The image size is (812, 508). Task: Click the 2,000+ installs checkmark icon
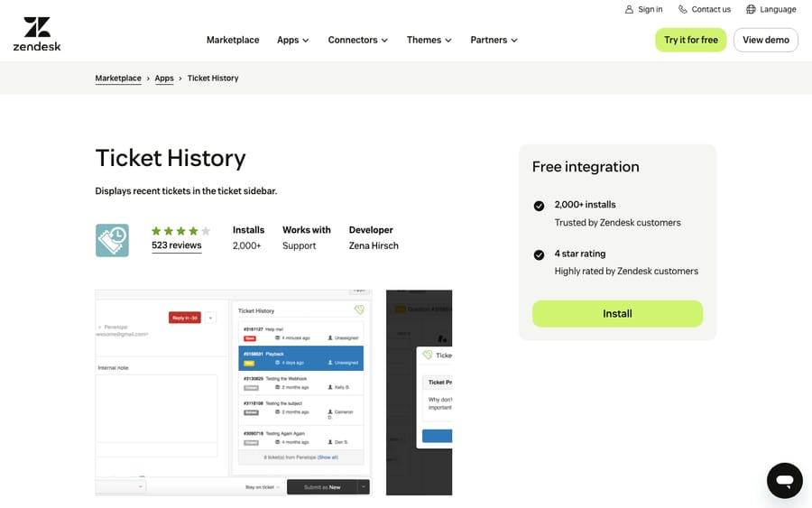(539, 206)
